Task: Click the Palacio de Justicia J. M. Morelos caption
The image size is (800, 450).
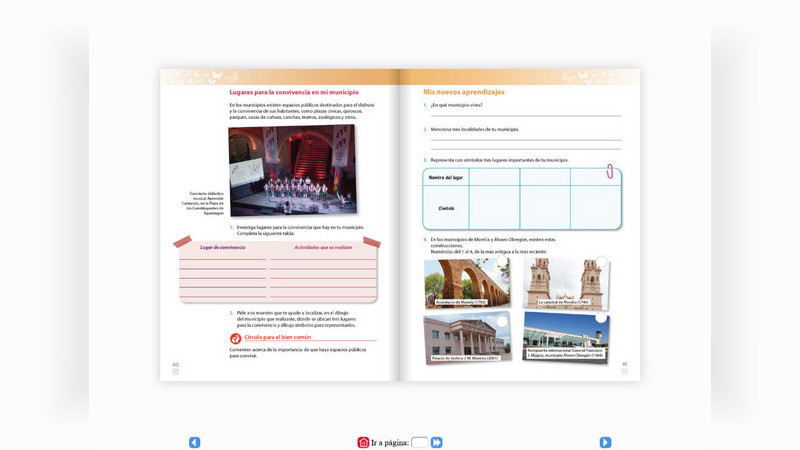Action: pyautogui.click(x=464, y=358)
